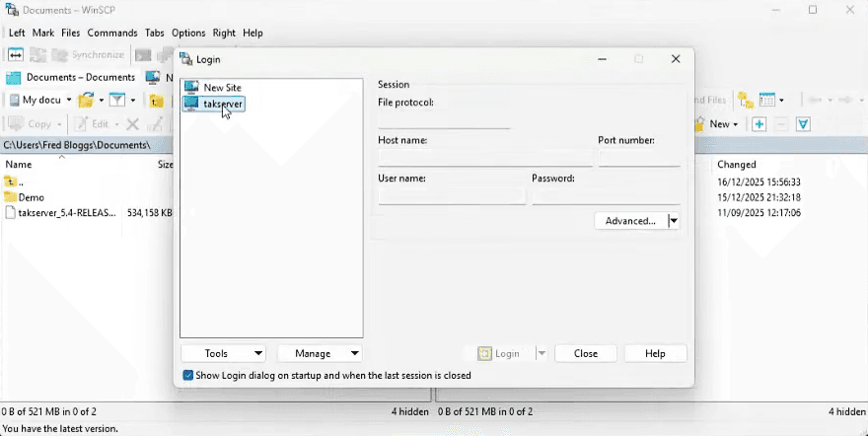Click the New folder icon in right panel
This screenshot has width=868, height=436.
(x=700, y=124)
